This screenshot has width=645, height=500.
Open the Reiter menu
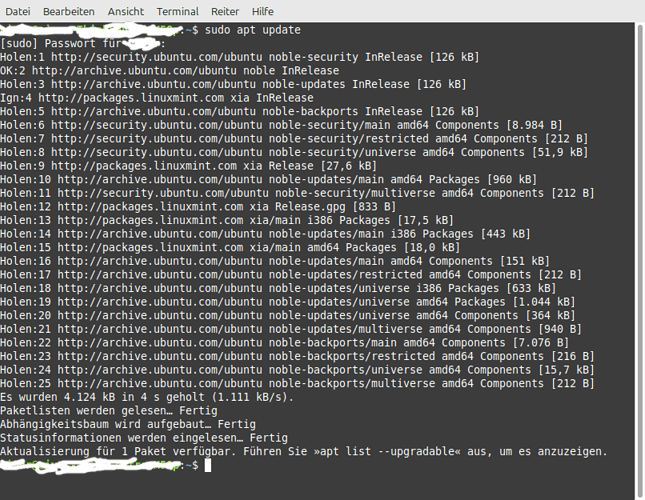click(225, 12)
